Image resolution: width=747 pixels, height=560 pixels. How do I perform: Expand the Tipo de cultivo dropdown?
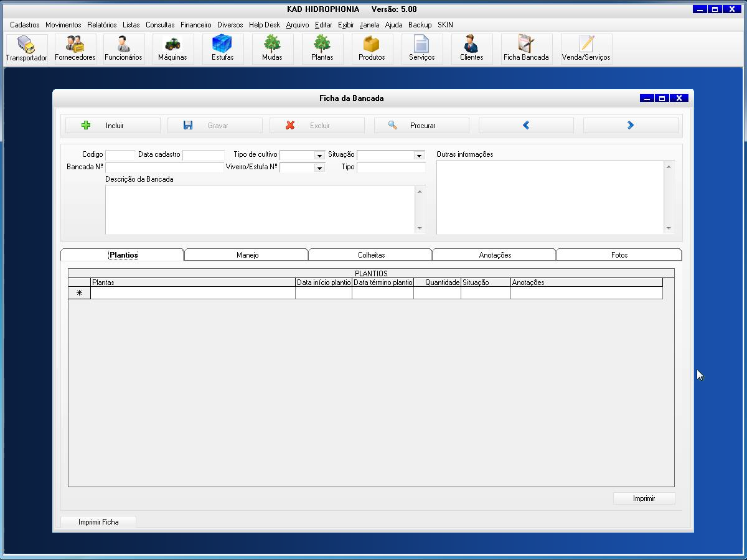point(319,156)
